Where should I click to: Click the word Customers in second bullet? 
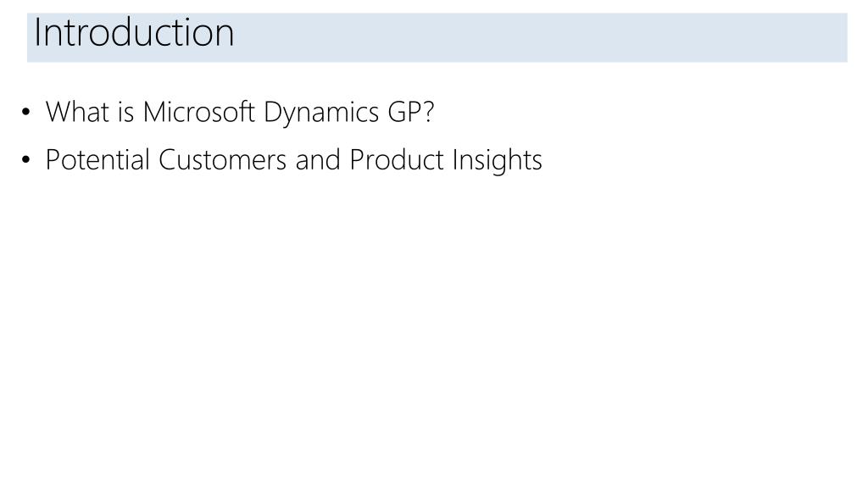click(x=223, y=160)
